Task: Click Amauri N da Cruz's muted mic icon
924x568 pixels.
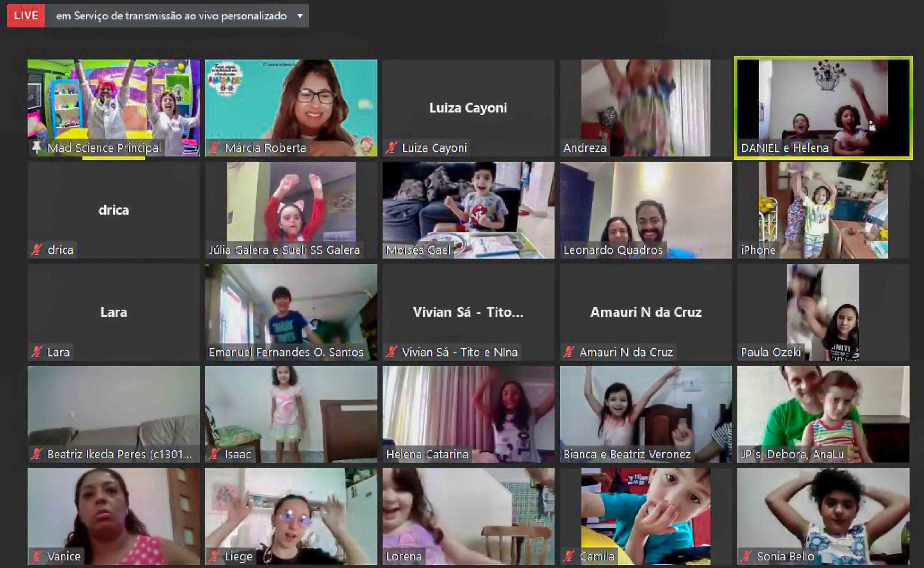Action: click(x=568, y=352)
